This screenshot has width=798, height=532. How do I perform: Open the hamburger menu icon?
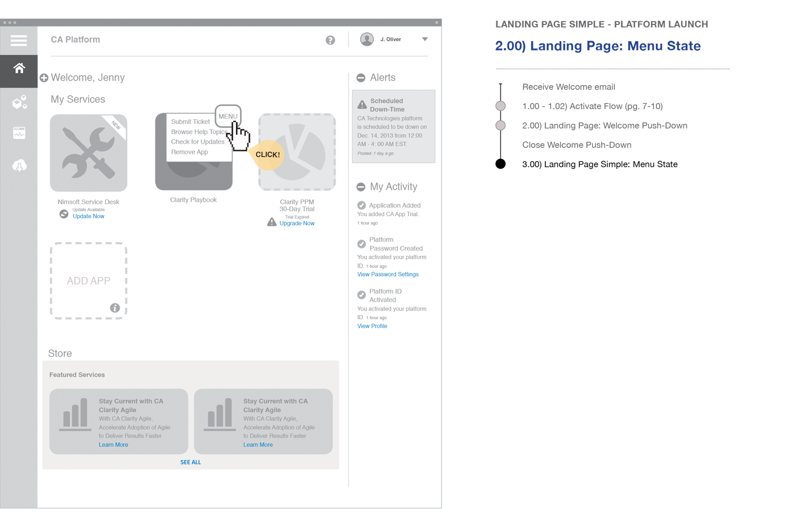19,41
